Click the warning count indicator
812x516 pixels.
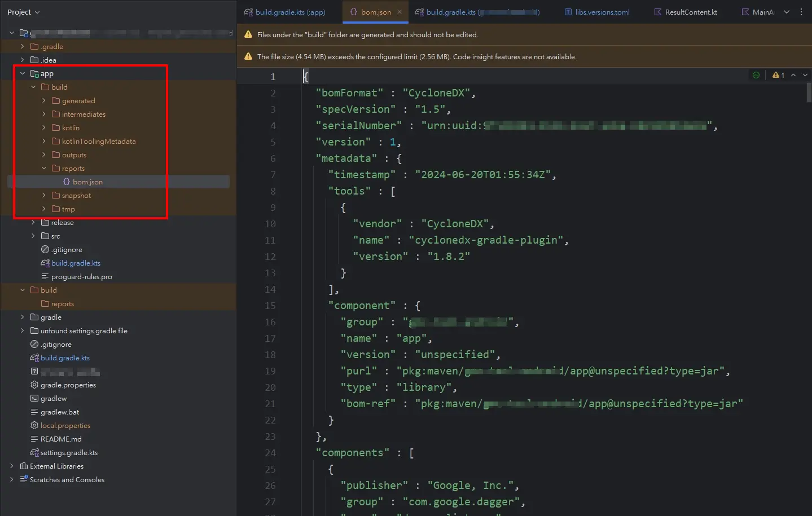(x=779, y=75)
